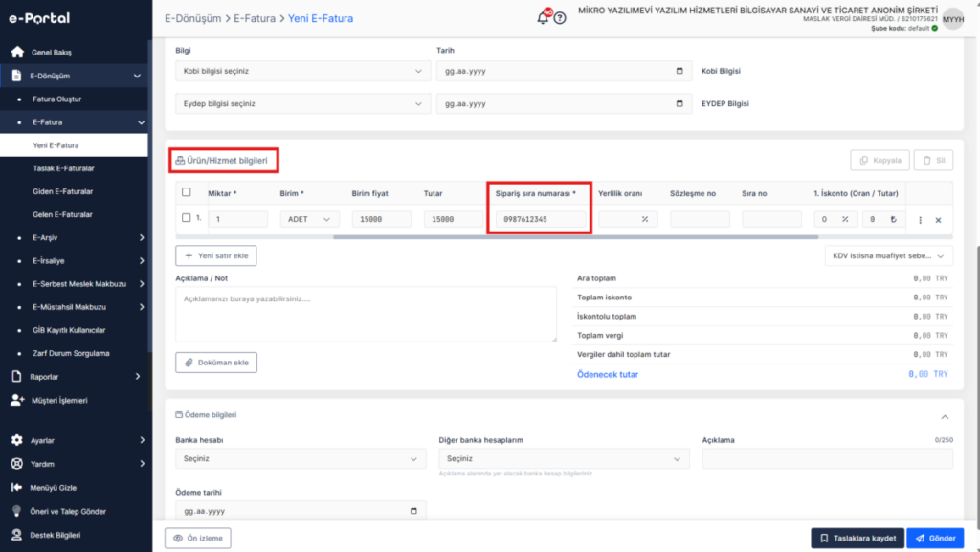
Task: Open the notifications bell icon
Action: 544,17
